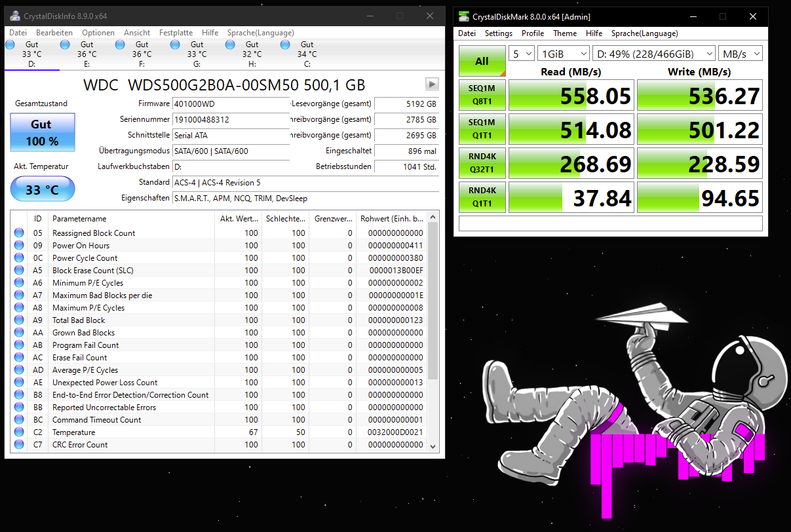Viewport: 791px width, 532px height.
Task: Click the Command Timeout Count row name
Action: coord(97,420)
